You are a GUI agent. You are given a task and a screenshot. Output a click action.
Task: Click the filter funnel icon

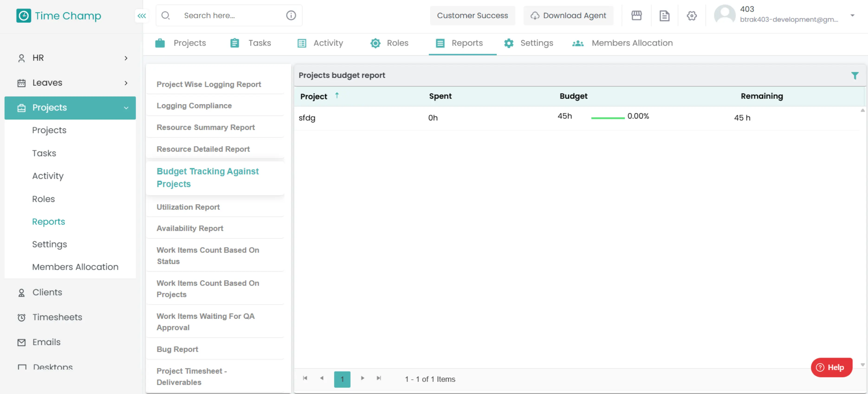pos(855,76)
